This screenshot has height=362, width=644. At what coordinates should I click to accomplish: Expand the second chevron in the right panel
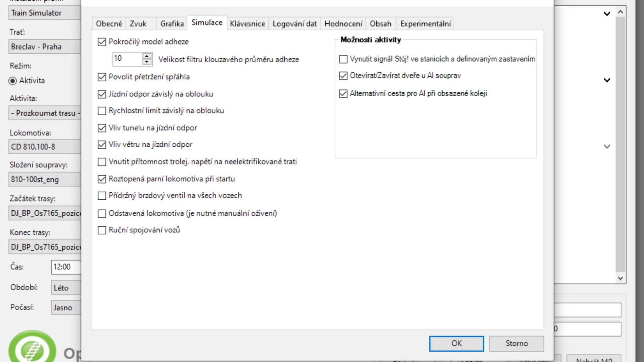click(x=607, y=80)
